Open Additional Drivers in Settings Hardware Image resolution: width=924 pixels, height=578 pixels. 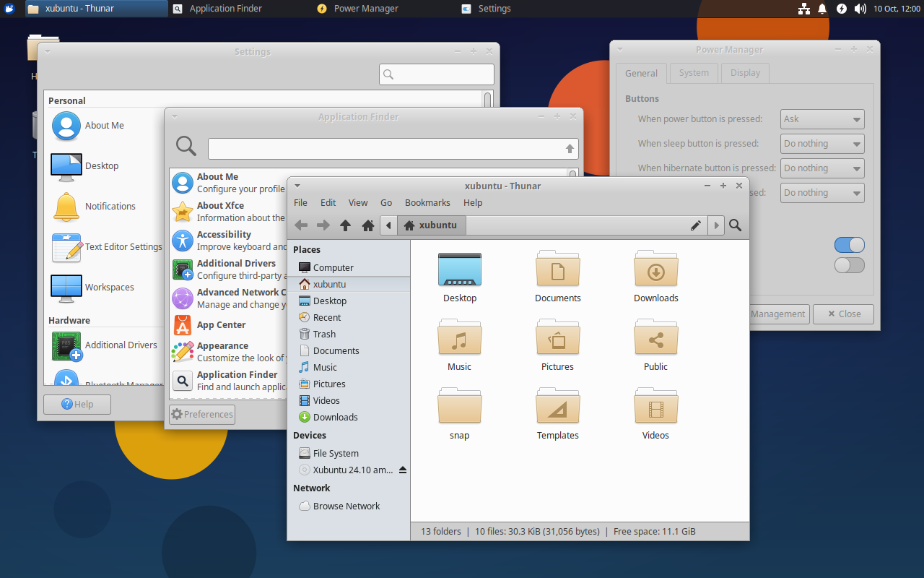tap(105, 345)
